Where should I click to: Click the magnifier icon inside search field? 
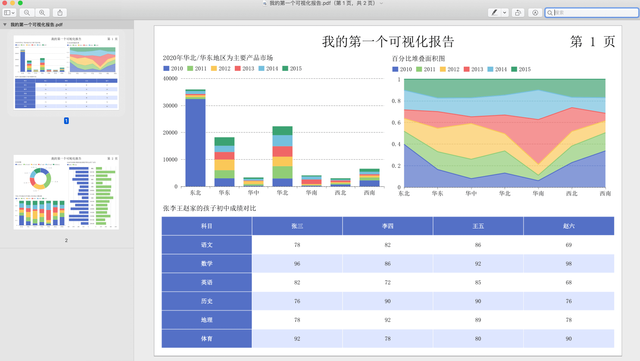(x=550, y=13)
